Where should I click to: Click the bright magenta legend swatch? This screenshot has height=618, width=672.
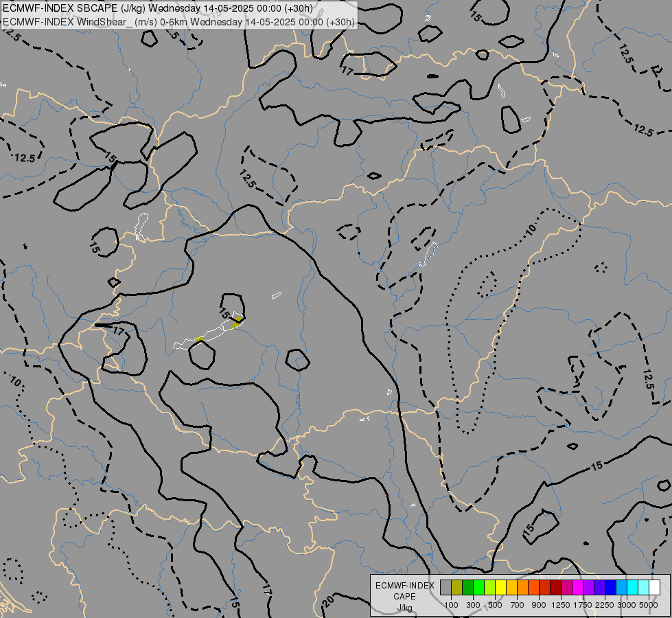(578, 588)
